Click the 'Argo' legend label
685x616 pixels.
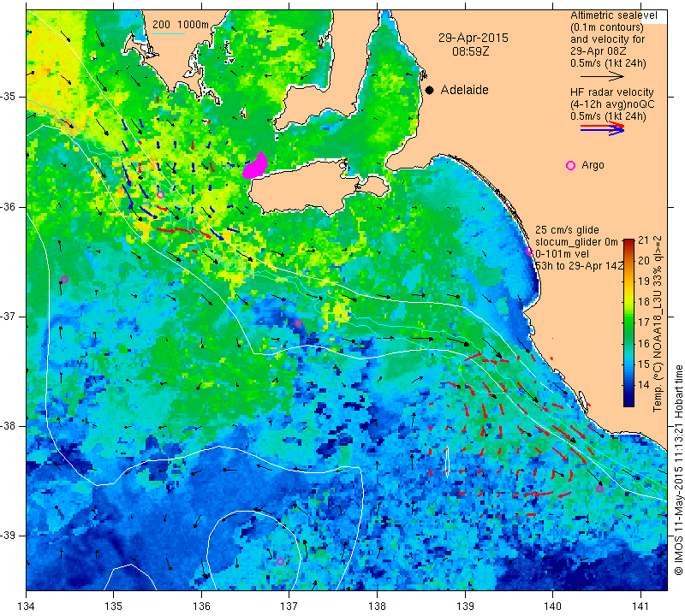593,165
